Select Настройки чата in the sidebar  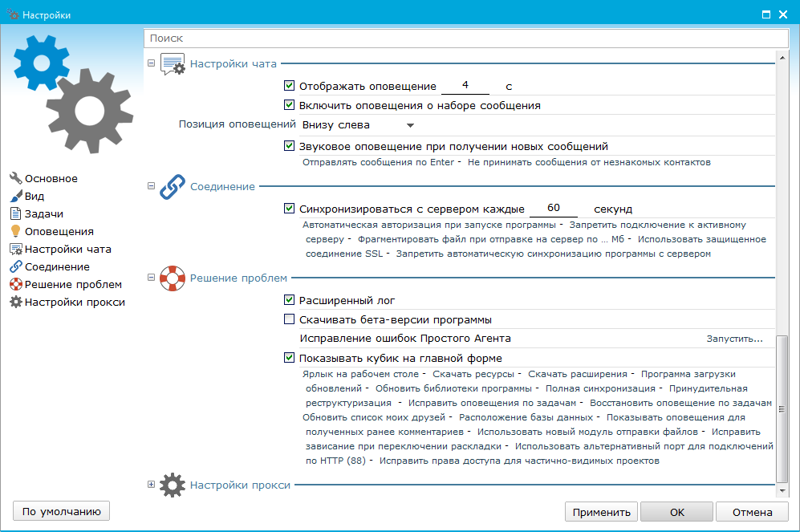click(x=67, y=250)
